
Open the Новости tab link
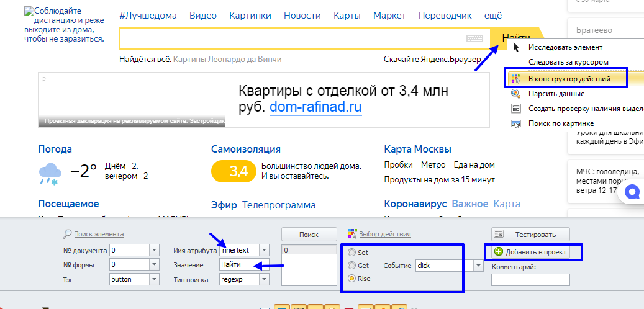pyautogui.click(x=302, y=16)
